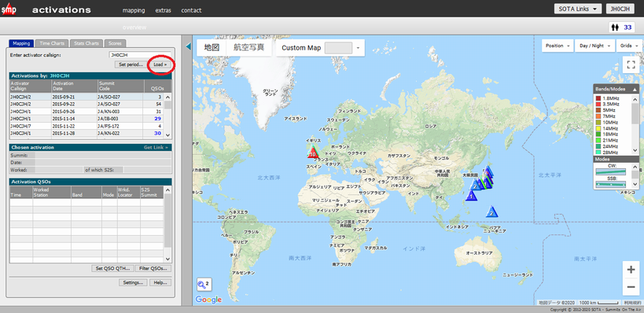Click the magnifier zoom-level icon

click(204, 284)
